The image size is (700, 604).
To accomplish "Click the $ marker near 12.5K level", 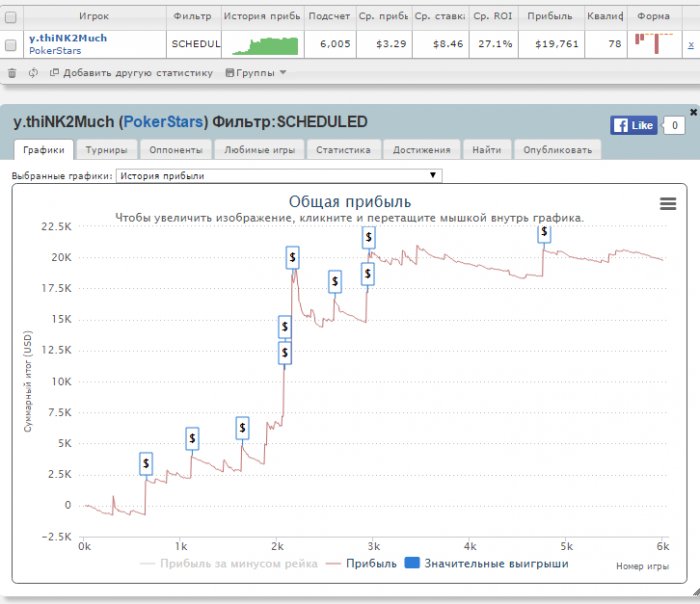I will click(285, 353).
